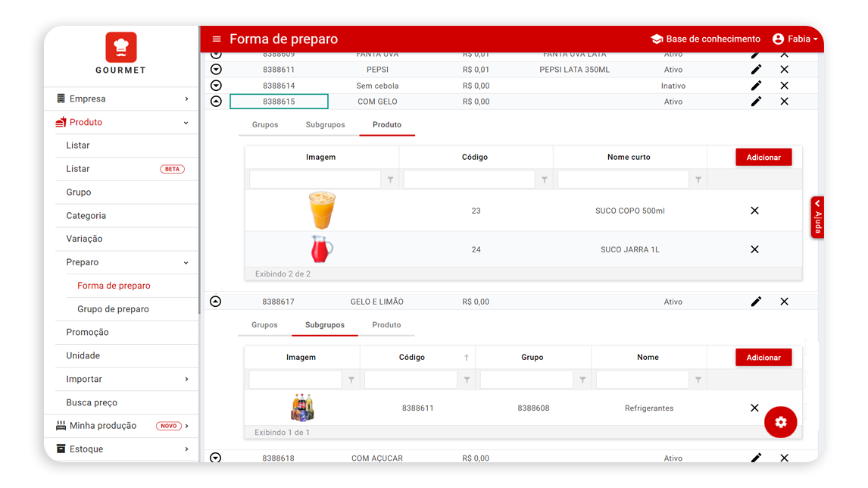This screenshot has height=488, width=868.
Task: Open the Ajuda side tab
Action: coord(817,217)
